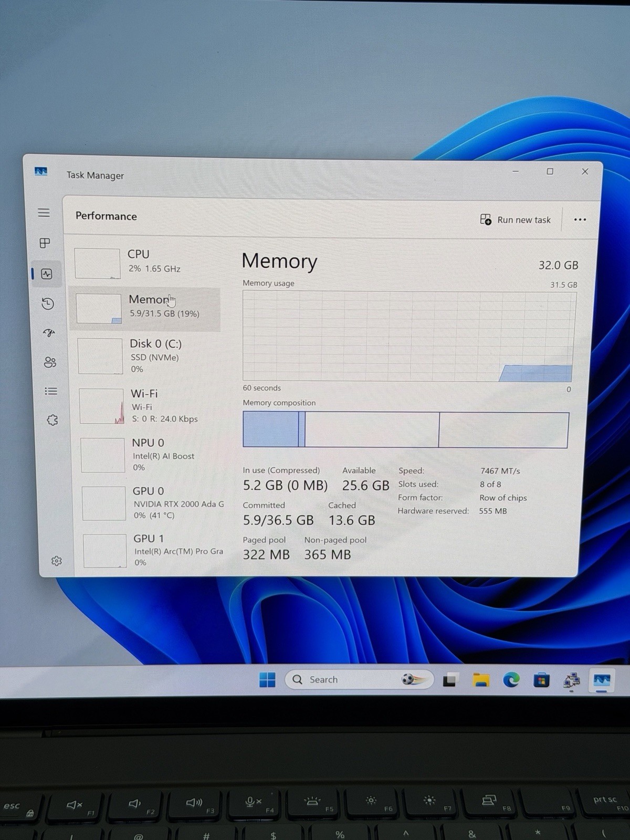
Task: Select the NPU 0 Intel AI Boost entry
Action: click(150, 455)
